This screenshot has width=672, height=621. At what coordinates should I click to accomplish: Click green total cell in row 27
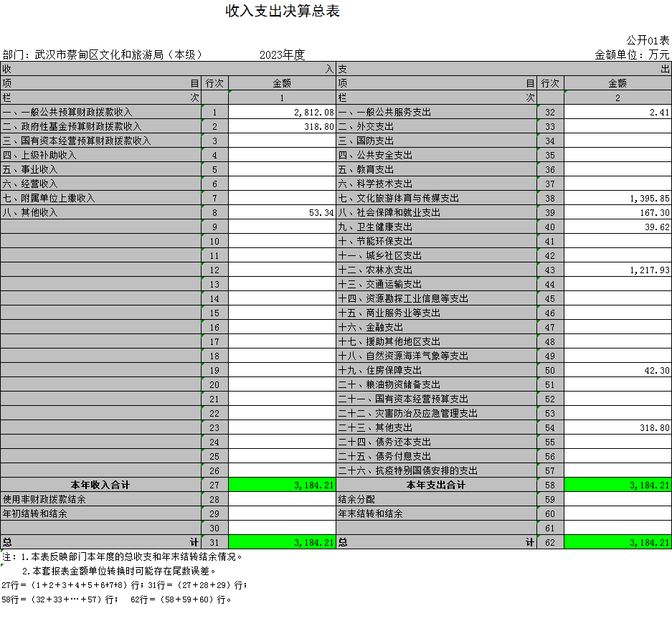(x=282, y=485)
